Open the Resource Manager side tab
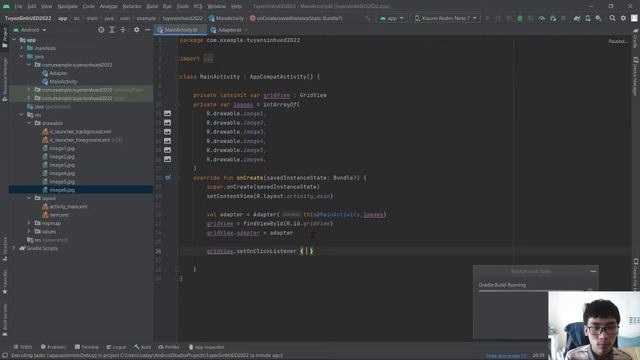 tap(4, 78)
